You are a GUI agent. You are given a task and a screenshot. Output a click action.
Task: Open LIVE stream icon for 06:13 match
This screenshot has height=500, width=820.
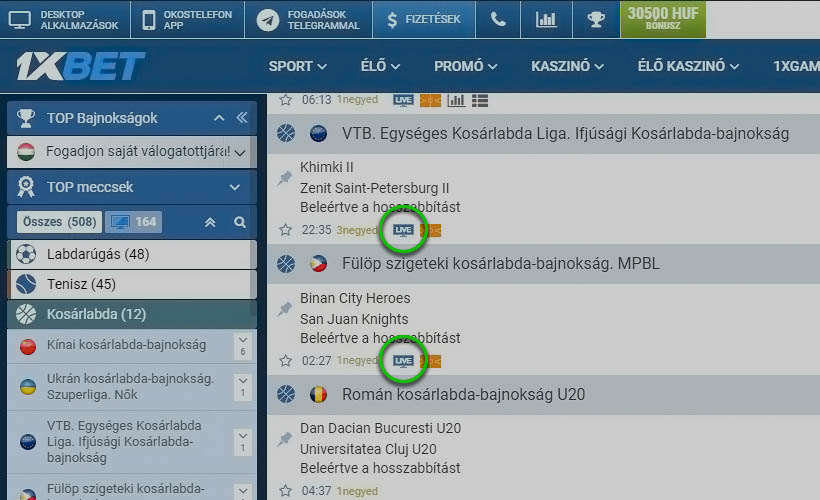coord(403,100)
